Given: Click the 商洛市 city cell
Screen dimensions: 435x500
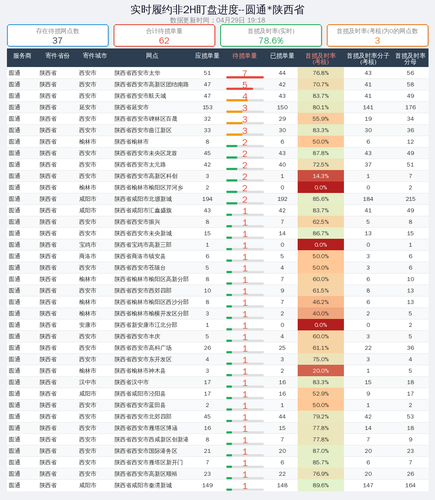Looking at the screenshot, I should [88, 256].
